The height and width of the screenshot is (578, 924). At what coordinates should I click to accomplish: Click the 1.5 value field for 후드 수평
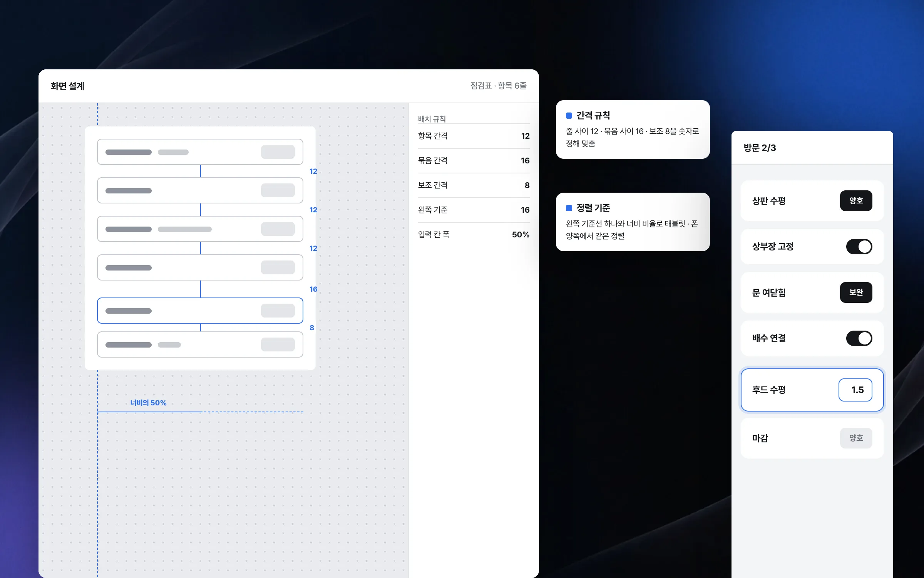coord(855,390)
